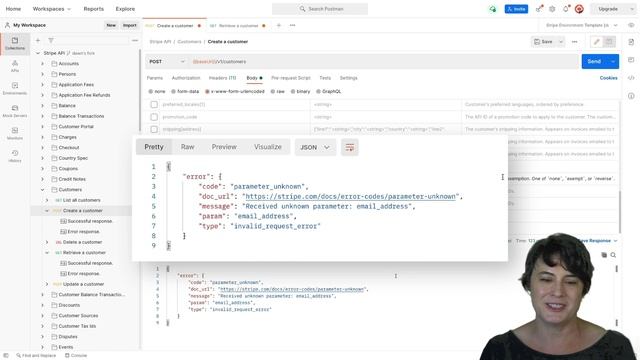
Task: Switch to the Visualize response view
Action: tap(268, 147)
